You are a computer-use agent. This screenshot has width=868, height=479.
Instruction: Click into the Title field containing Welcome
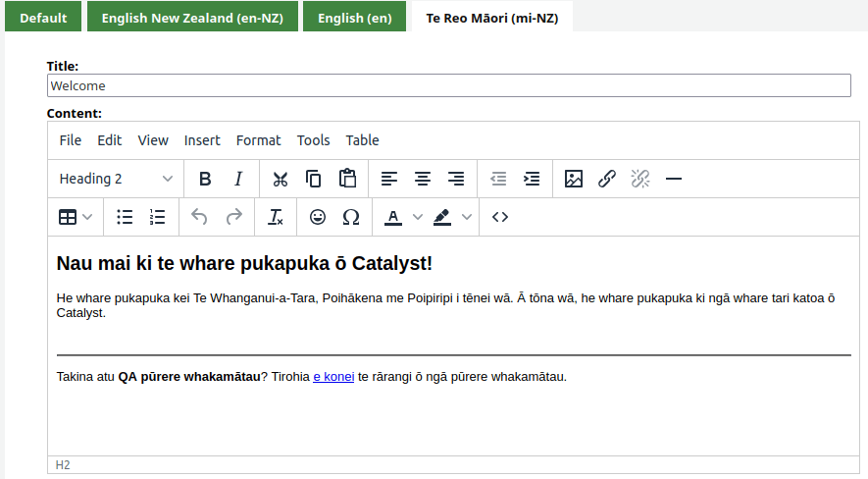pyautogui.click(x=449, y=85)
